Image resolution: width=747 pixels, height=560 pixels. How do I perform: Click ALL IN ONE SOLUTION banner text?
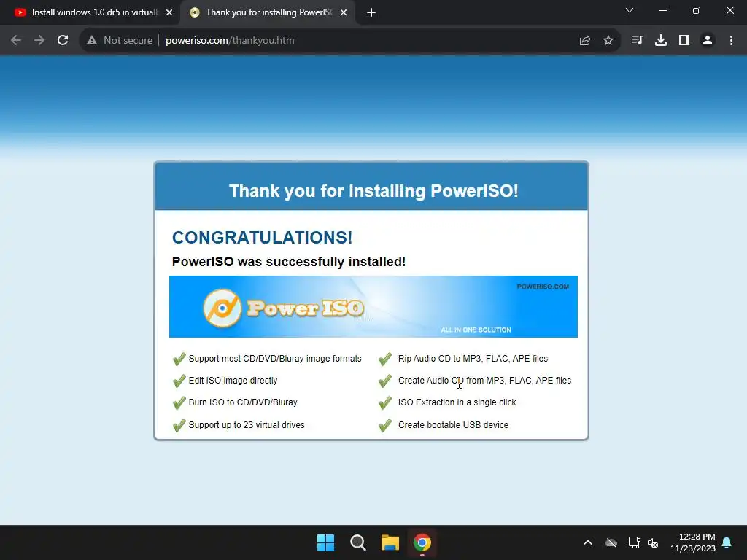(x=476, y=330)
